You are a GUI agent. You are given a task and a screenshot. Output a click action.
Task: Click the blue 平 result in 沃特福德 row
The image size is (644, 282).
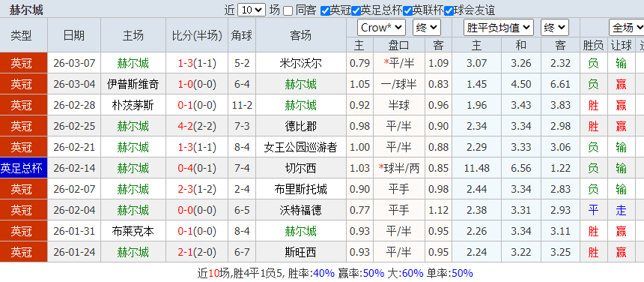coord(593,210)
